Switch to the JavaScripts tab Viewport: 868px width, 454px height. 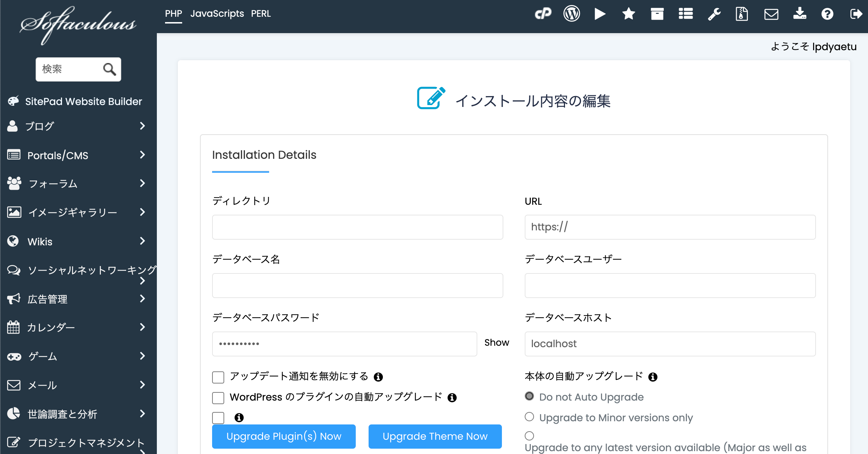(x=217, y=14)
